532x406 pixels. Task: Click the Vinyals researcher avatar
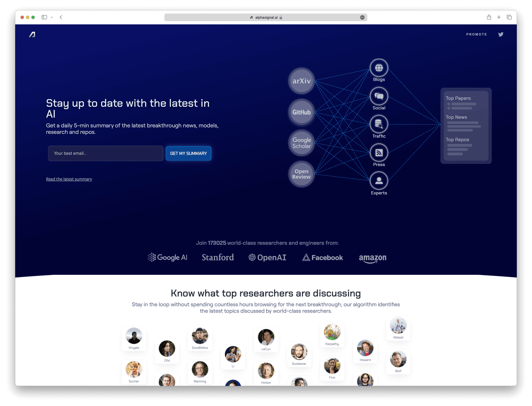coord(134,336)
